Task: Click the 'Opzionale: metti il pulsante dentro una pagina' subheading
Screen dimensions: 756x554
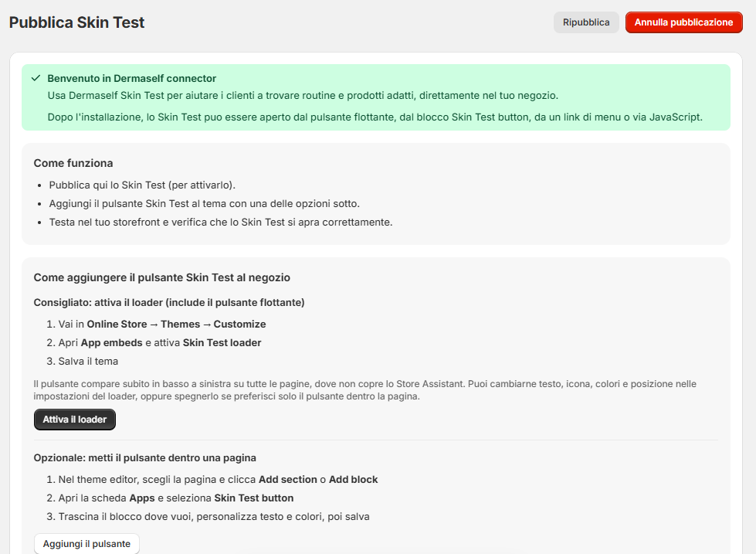Action: [145, 457]
